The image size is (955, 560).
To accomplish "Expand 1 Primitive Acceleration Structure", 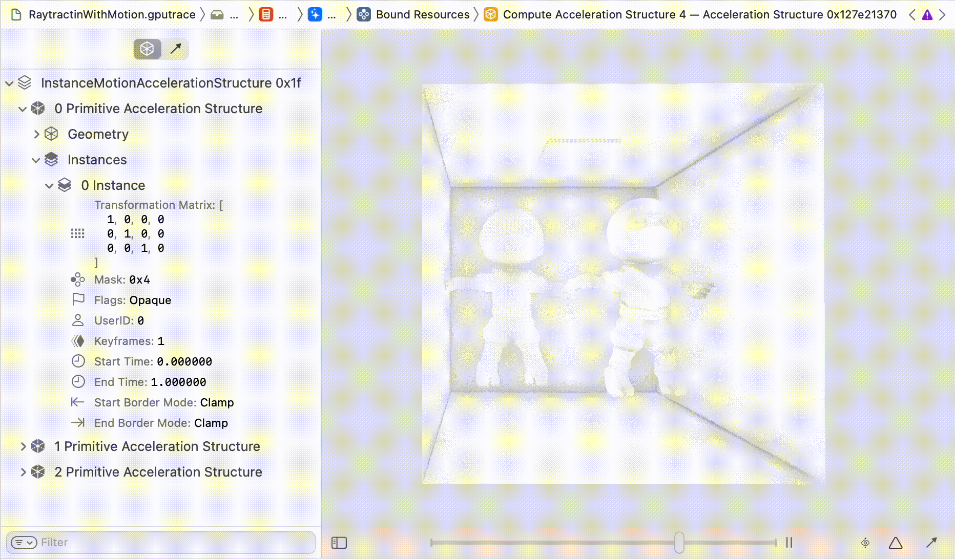I will [x=23, y=446].
